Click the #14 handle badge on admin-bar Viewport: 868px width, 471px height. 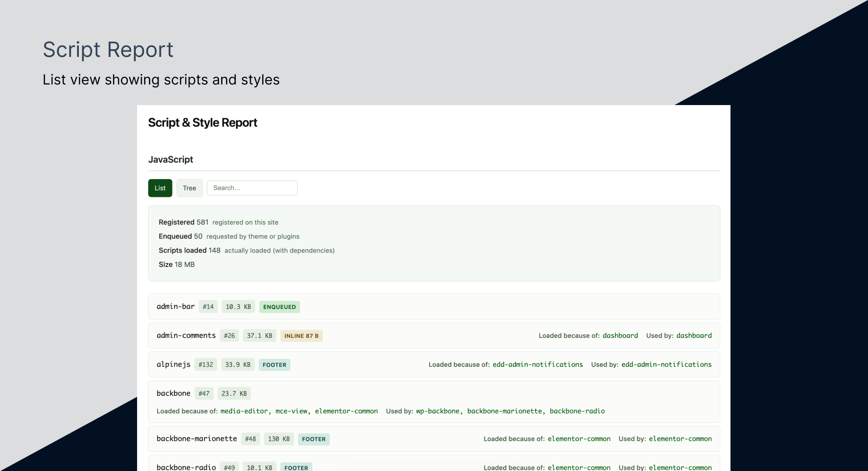pyautogui.click(x=208, y=306)
